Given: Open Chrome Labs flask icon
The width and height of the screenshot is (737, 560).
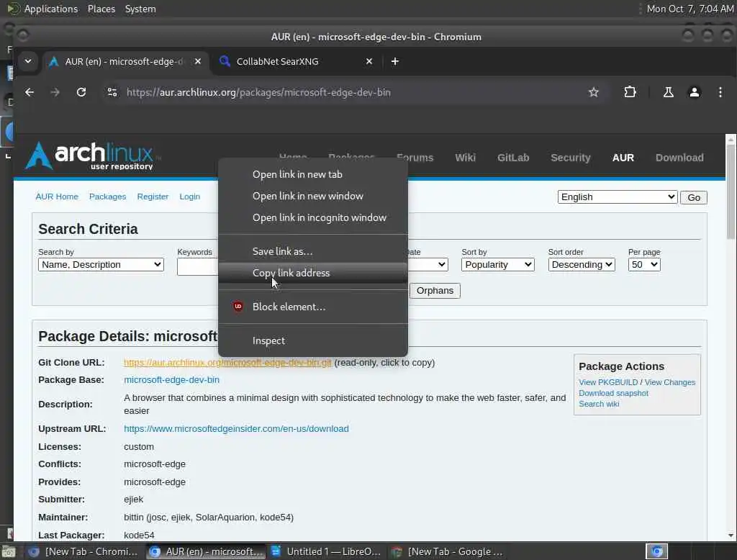Looking at the screenshot, I should pyautogui.click(x=668, y=92).
